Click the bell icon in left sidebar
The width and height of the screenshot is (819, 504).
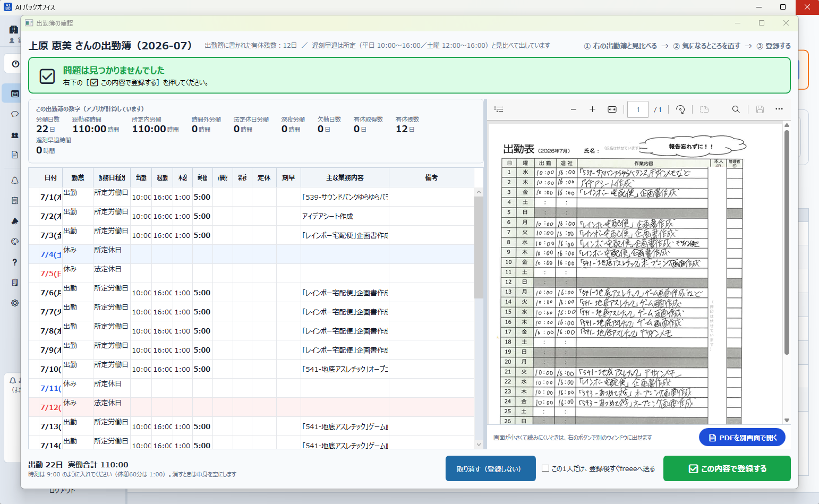tap(15, 181)
